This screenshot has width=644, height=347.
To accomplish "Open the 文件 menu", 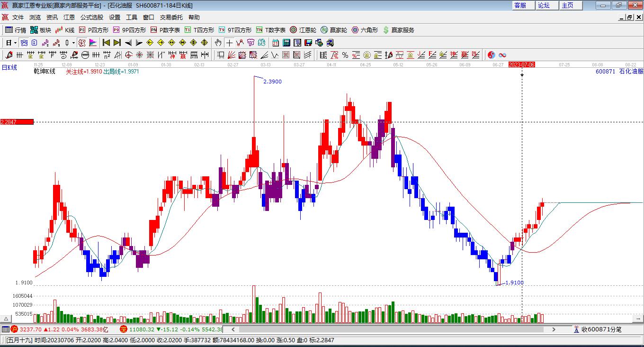I will pyautogui.click(x=18, y=18).
